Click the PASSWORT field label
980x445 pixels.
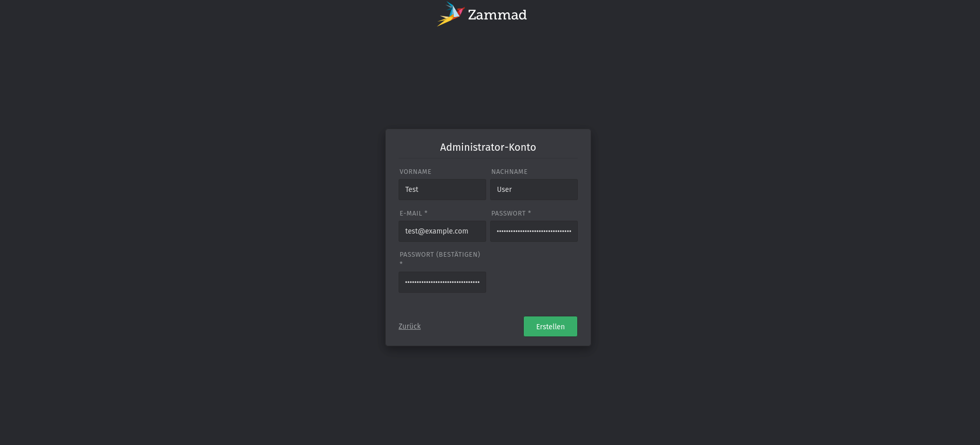pos(508,213)
